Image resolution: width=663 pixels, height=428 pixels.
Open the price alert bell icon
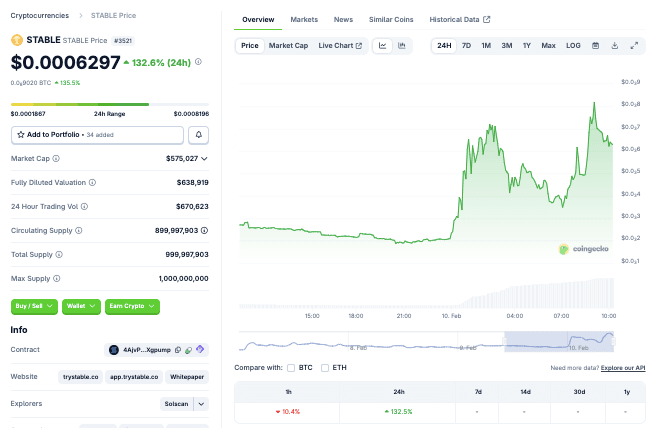pos(198,135)
